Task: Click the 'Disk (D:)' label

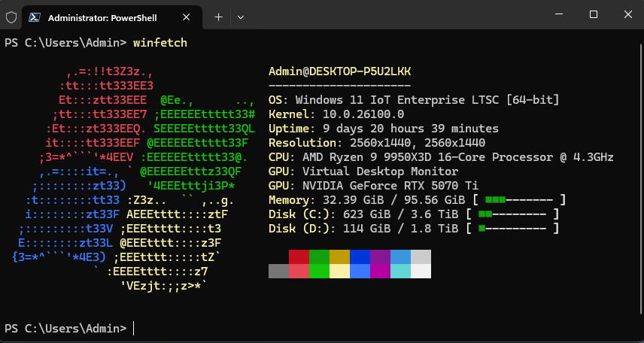Action: pyautogui.click(x=299, y=229)
